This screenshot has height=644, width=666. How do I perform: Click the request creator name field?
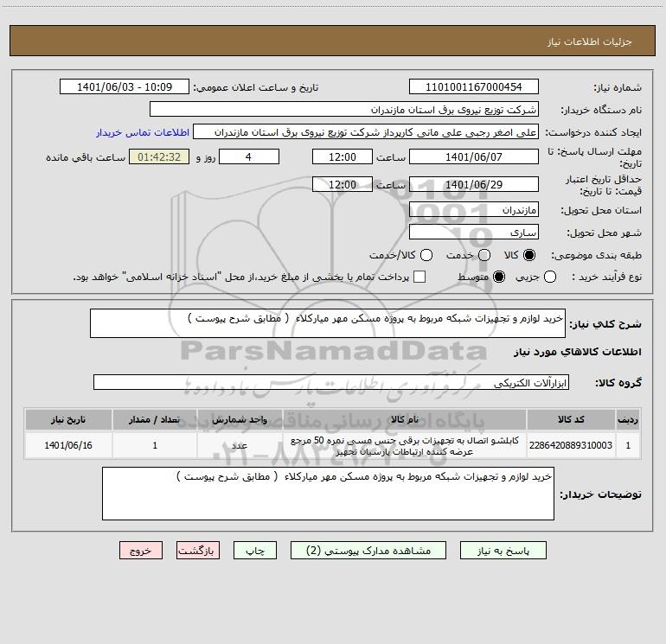point(366,132)
